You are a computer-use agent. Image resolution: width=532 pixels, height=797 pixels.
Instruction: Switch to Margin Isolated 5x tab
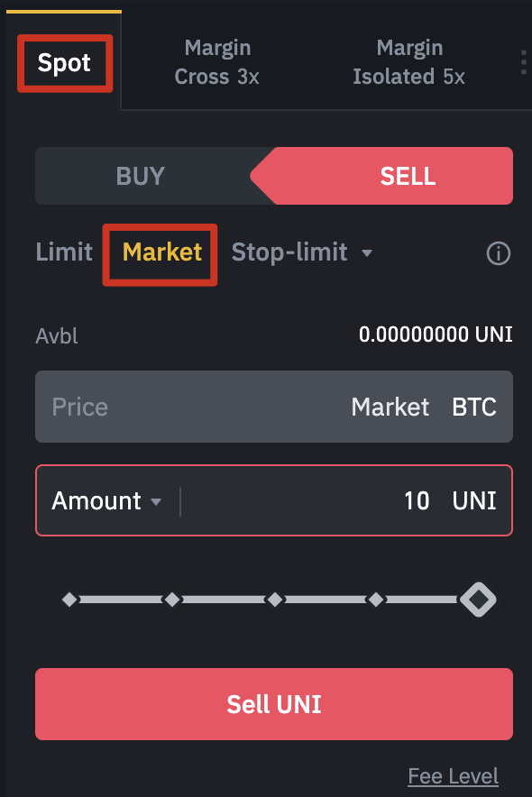[409, 62]
